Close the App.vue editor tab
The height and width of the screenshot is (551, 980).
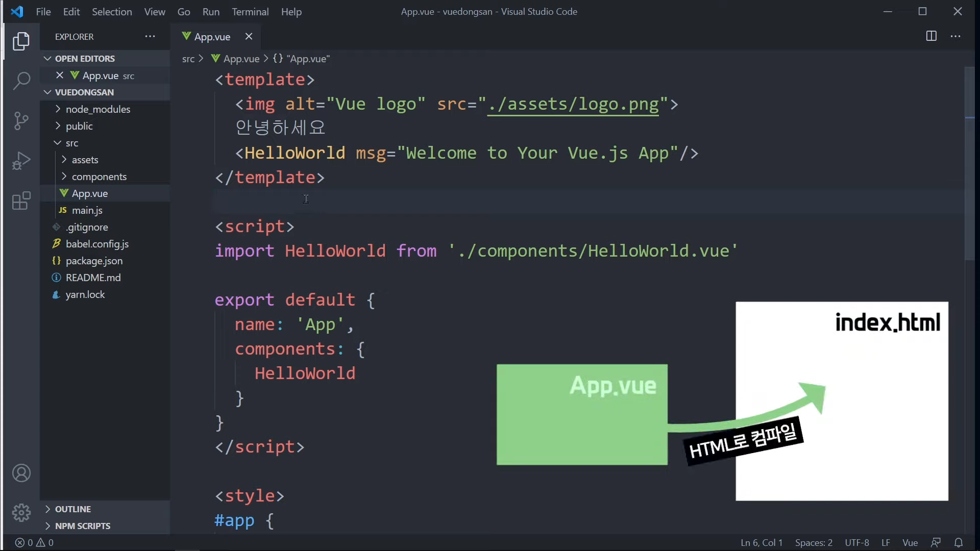point(249,37)
